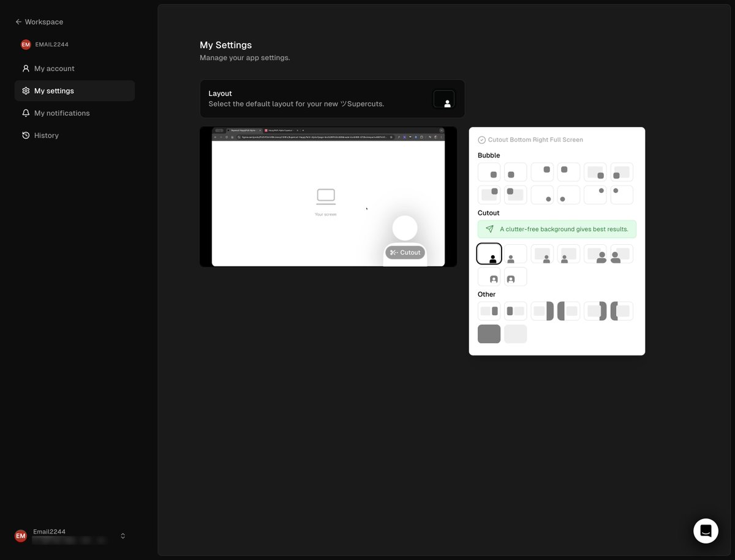
Task: Choose small cutout centered with inset screen
Action: click(568, 253)
